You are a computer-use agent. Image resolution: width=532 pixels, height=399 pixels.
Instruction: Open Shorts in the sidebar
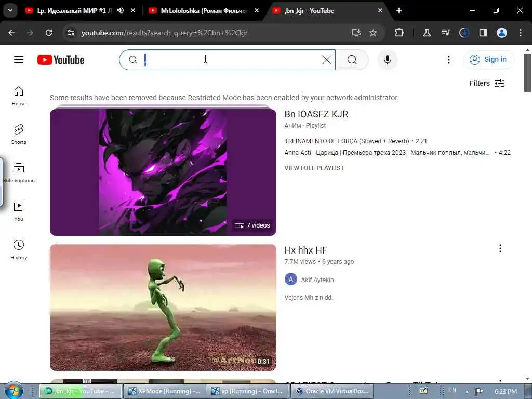19,135
